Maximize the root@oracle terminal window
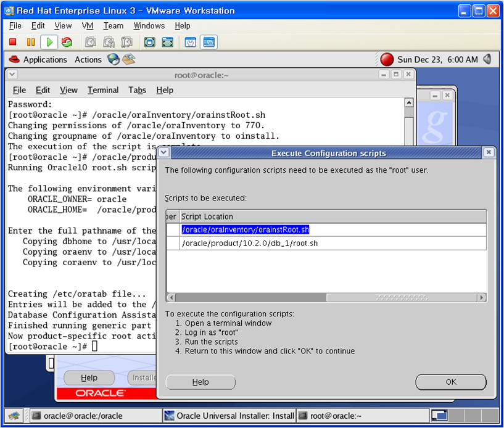Image resolution: width=504 pixels, height=428 pixels. click(396, 75)
